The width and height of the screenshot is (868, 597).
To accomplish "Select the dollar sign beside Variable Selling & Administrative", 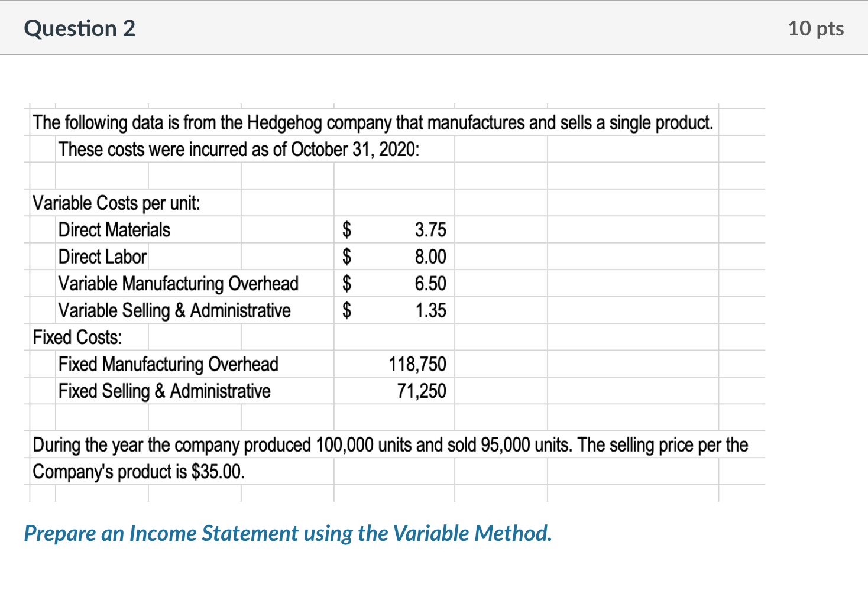I will [x=348, y=310].
